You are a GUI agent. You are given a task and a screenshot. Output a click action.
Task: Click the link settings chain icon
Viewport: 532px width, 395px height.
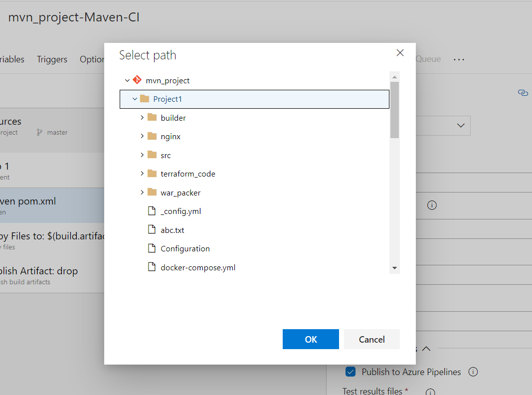(523, 93)
